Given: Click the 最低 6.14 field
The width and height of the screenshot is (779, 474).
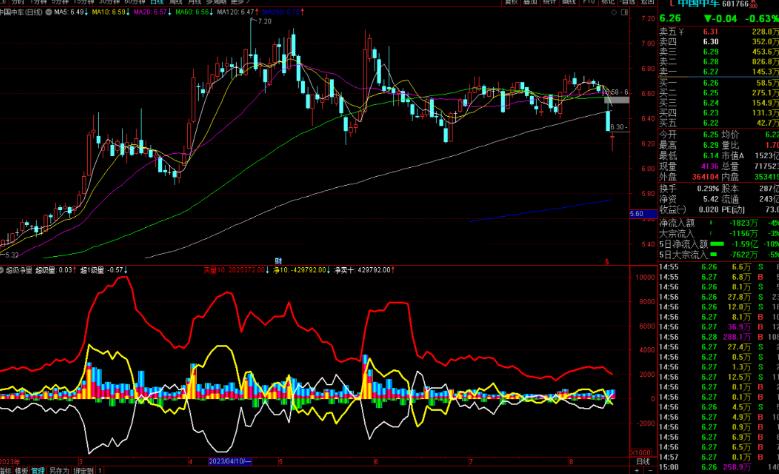Looking at the screenshot, I should click(689, 156).
